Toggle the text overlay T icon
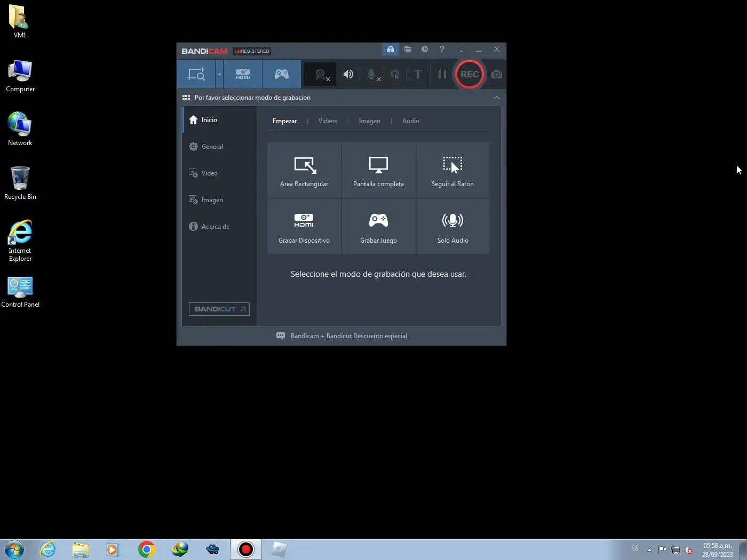This screenshot has height=560, width=747. pyautogui.click(x=418, y=74)
